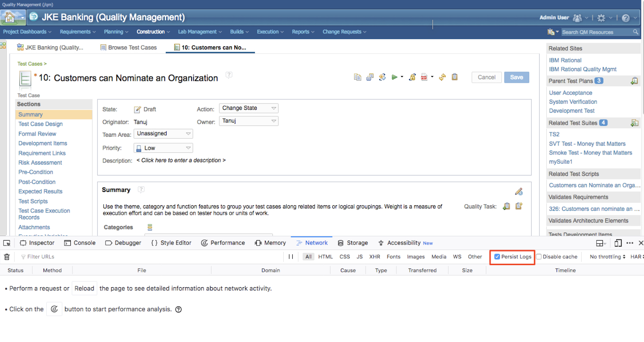644x342 pixels.
Task: Click the search magnifier icon
Action: (636, 32)
